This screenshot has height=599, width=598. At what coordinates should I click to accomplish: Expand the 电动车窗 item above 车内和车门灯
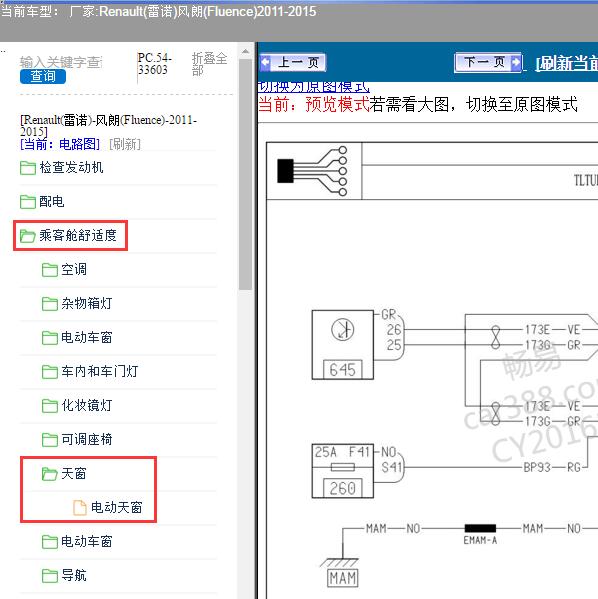point(87,337)
